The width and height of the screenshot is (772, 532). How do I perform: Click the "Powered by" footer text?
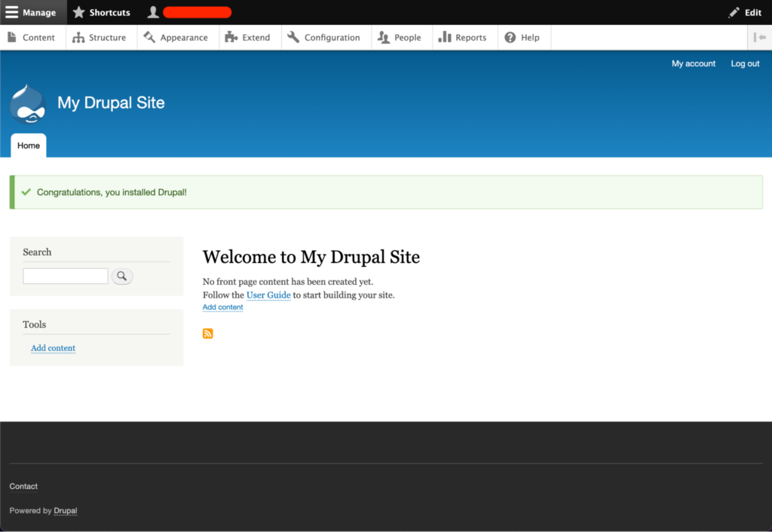click(x=30, y=511)
